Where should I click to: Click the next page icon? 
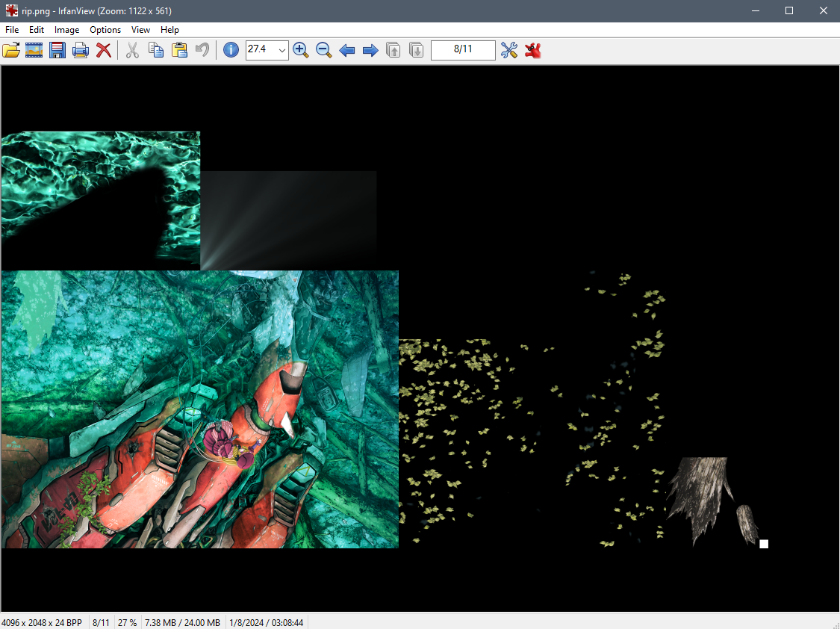[x=416, y=50]
